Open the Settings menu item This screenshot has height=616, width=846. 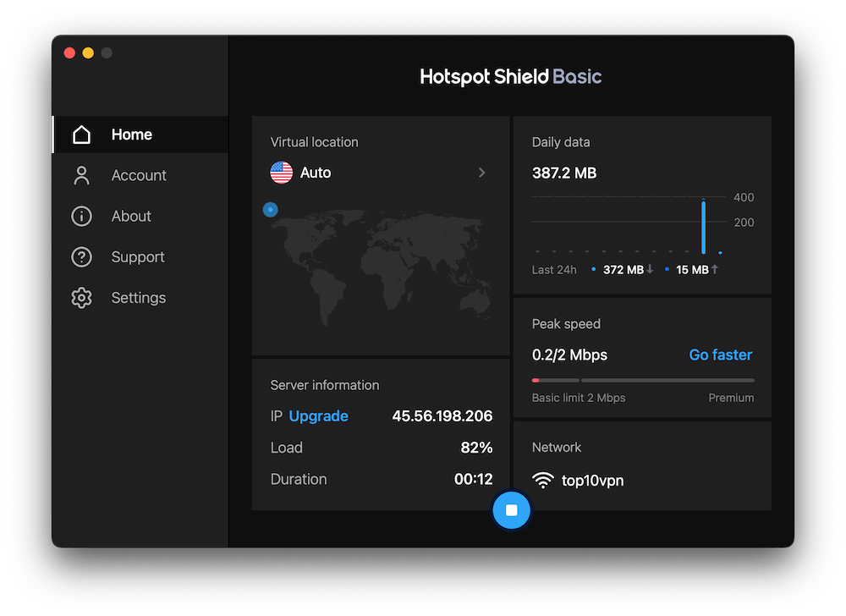140,298
